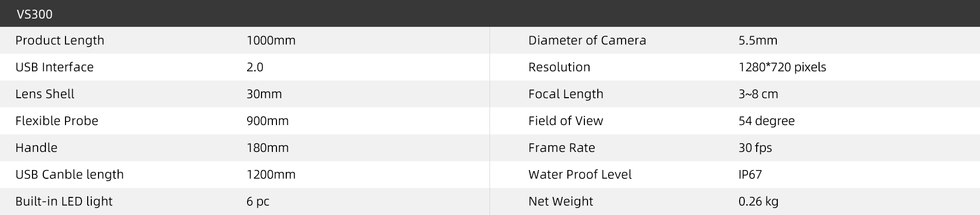Click the 0.26 kg net weight value

[x=758, y=202]
